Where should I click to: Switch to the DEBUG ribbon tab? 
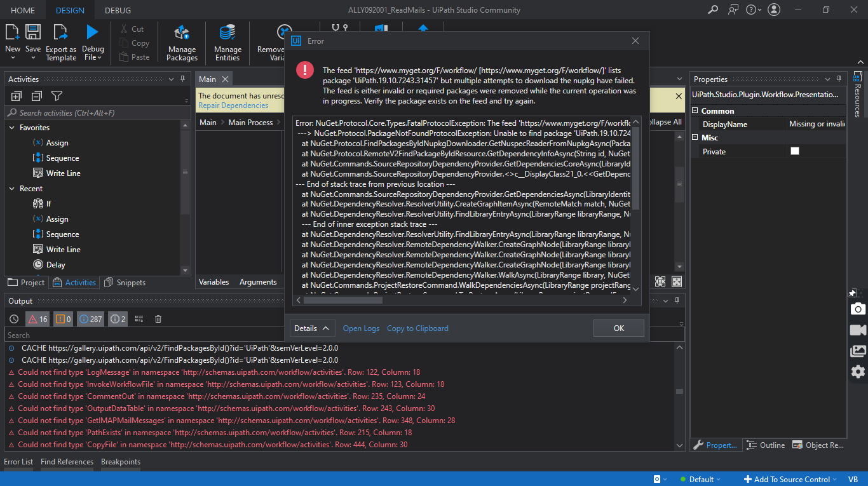[118, 10]
